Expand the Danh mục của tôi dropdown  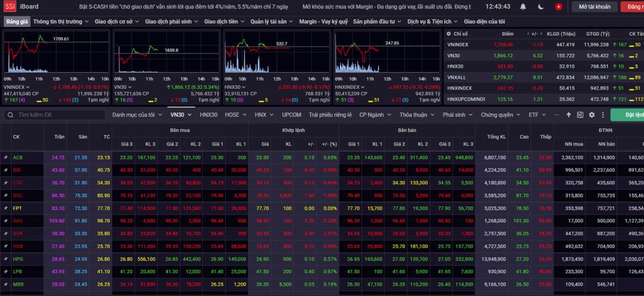click(x=137, y=115)
